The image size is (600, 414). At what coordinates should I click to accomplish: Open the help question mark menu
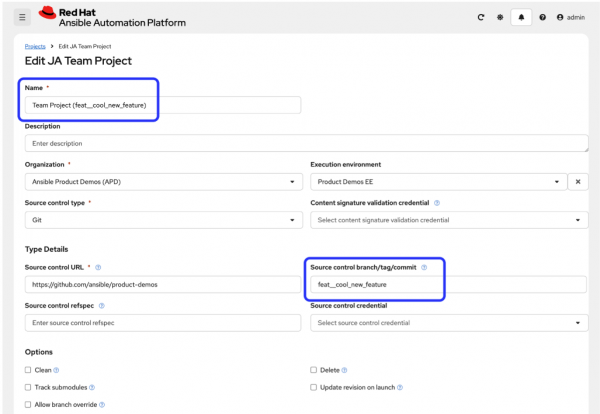coord(543,17)
